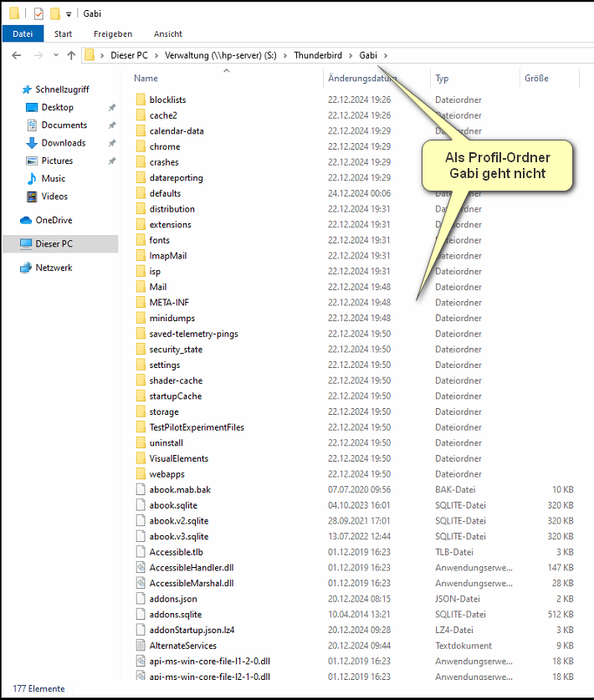
Task: Click the OneDrive cloud icon
Action: coord(26,220)
